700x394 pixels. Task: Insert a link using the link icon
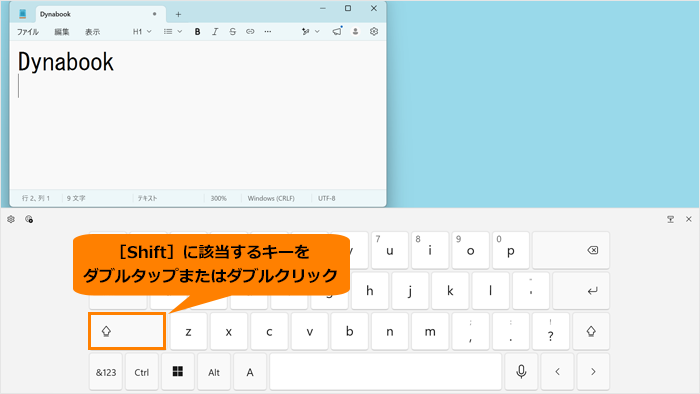click(250, 32)
